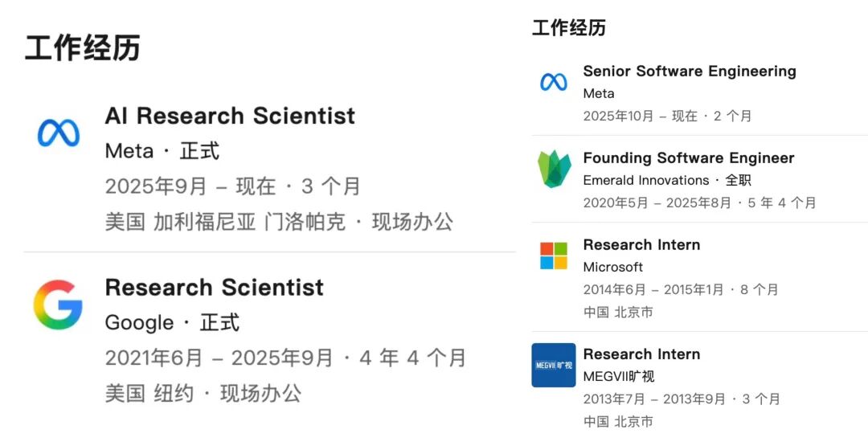Click the Founding Software Engineer title

pos(689,158)
